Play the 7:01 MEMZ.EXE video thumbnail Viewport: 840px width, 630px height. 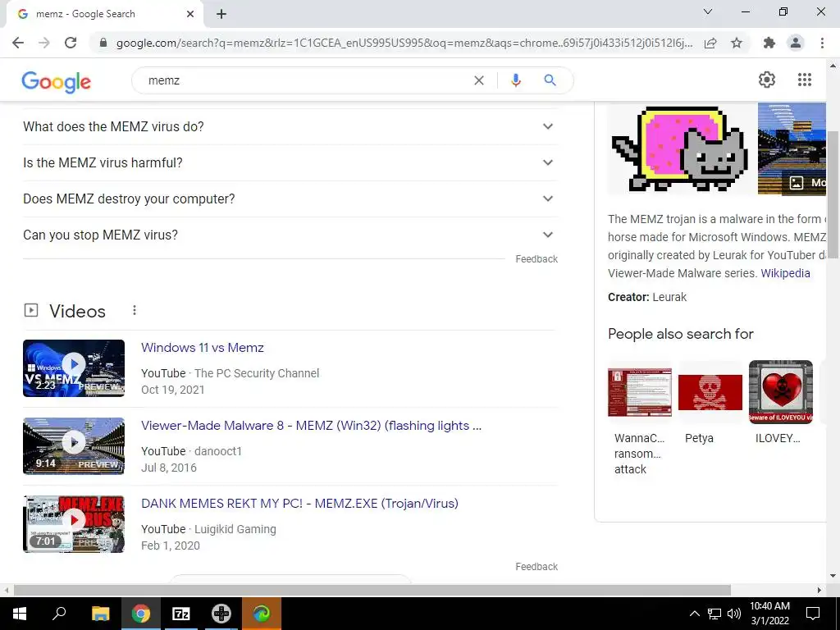point(74,524)
